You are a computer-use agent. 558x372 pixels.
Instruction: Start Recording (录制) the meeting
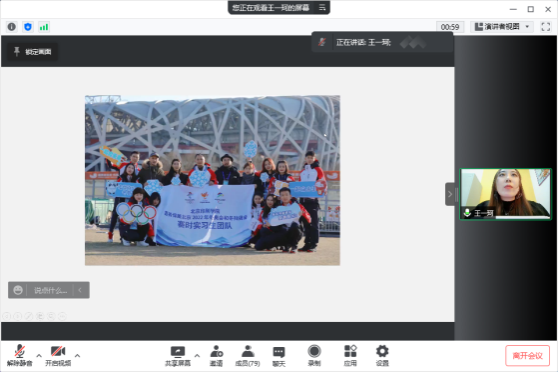click(x=314, y=356)
